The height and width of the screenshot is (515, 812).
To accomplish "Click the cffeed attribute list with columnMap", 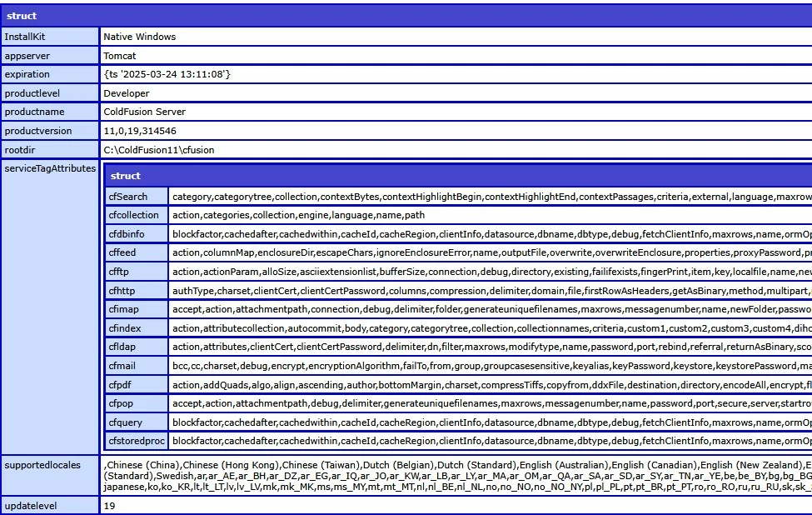I will (x=491, y=252).
